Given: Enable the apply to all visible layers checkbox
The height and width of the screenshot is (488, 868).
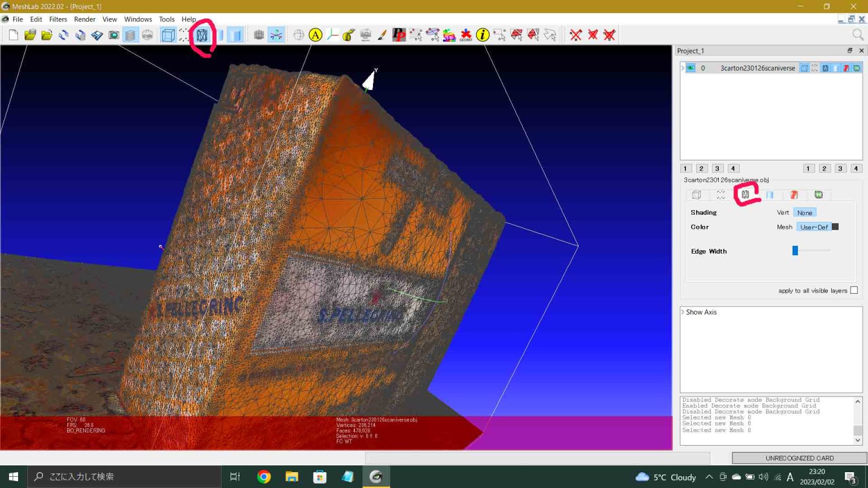Looking at the screenshot, I should (854, 290).
